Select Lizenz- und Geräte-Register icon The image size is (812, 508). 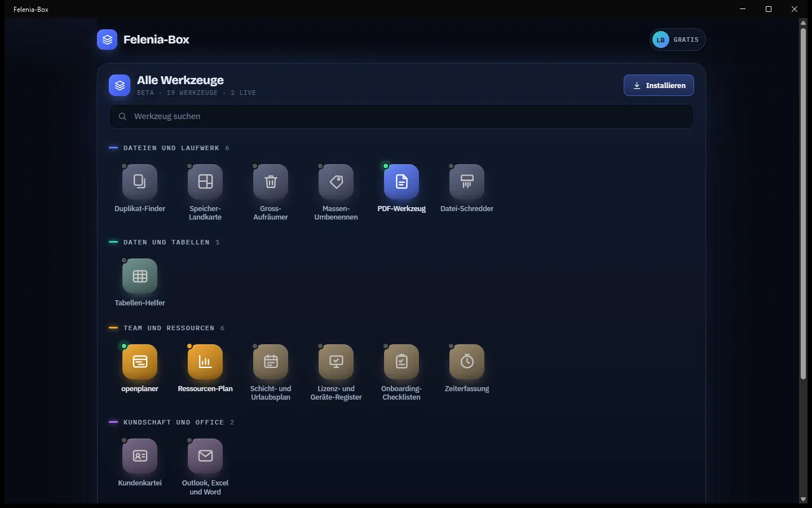pyautogui.click(x=336, y=362)
